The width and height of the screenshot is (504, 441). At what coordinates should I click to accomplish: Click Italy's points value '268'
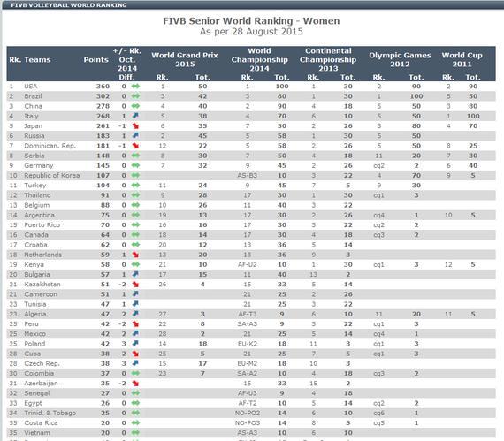pos(103,116)
